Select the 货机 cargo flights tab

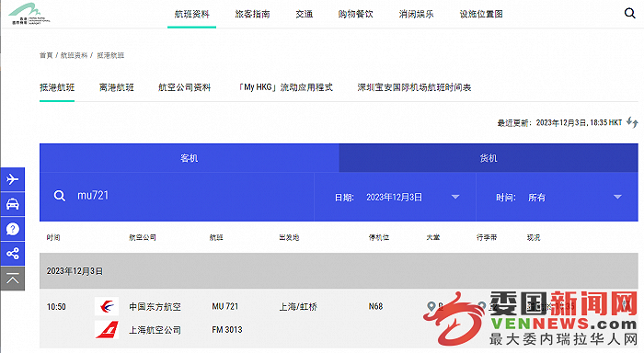tap(489, 158)
